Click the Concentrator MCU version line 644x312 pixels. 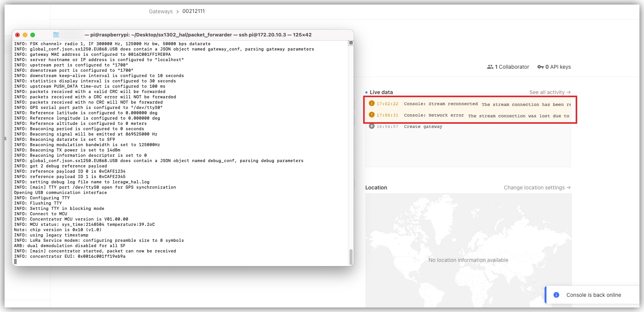pos(71,219)
